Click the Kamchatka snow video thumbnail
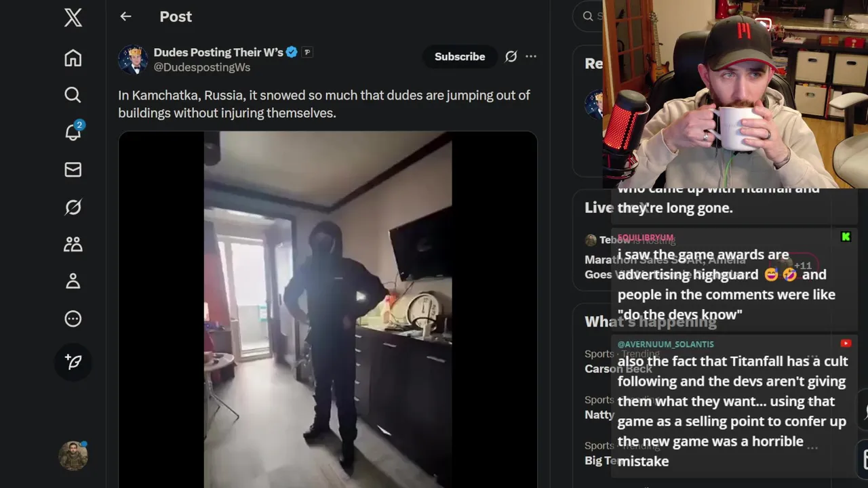The image size is (868, 488). [328, 309]
